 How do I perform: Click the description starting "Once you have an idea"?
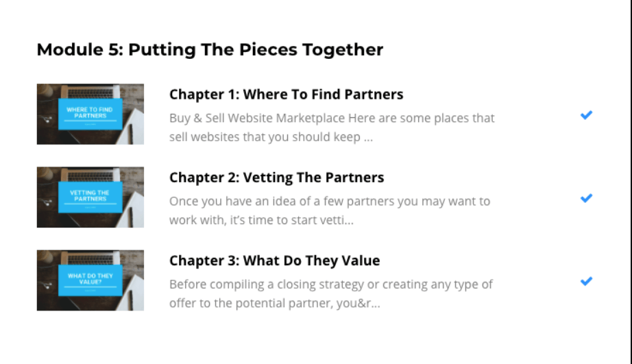(x=330, y=210)
